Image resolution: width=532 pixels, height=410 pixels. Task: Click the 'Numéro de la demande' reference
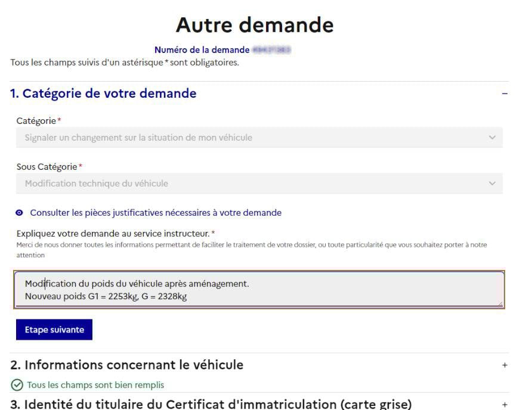pyautogui.click(x=202, y=50)
